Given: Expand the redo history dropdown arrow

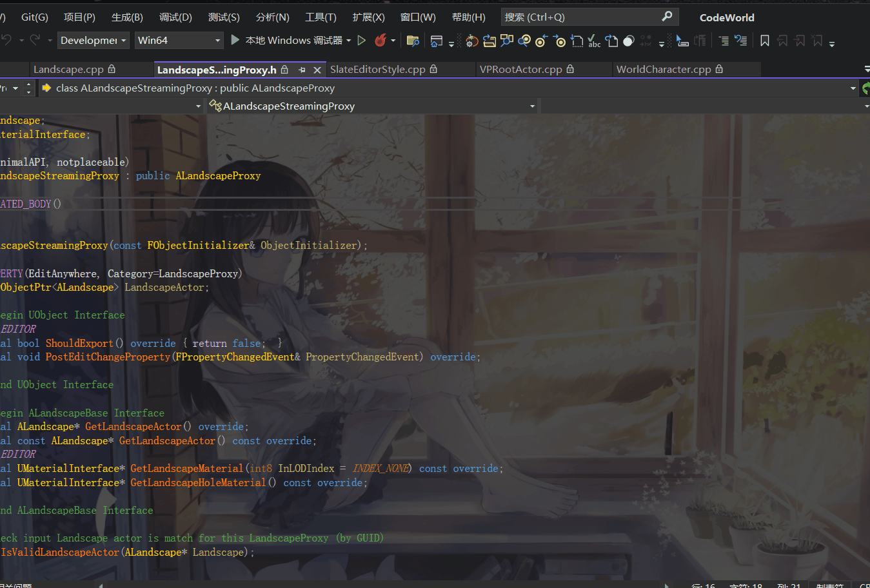Looking at the screenshot, I should [x=50, y=40].
